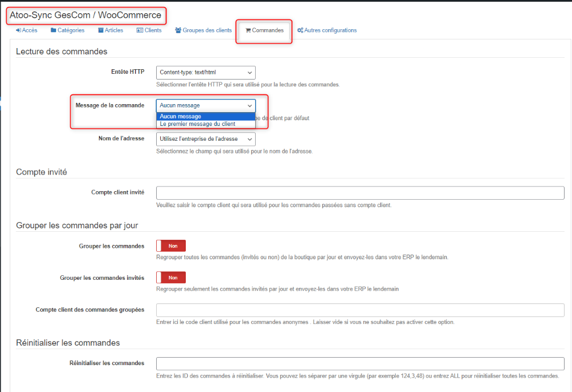Click the 'Atoo-Sync GesCom / WooCommerce' title
This screenshot has height=392, width=572.
85,15
